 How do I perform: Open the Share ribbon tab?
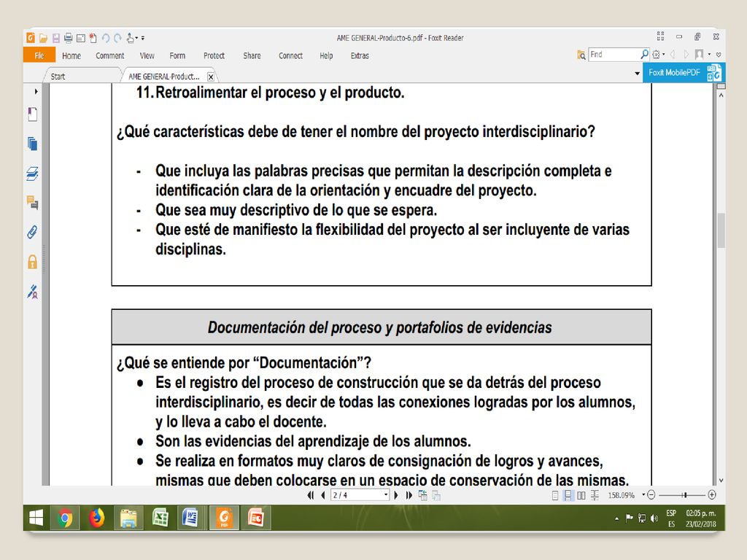(252, 55)
